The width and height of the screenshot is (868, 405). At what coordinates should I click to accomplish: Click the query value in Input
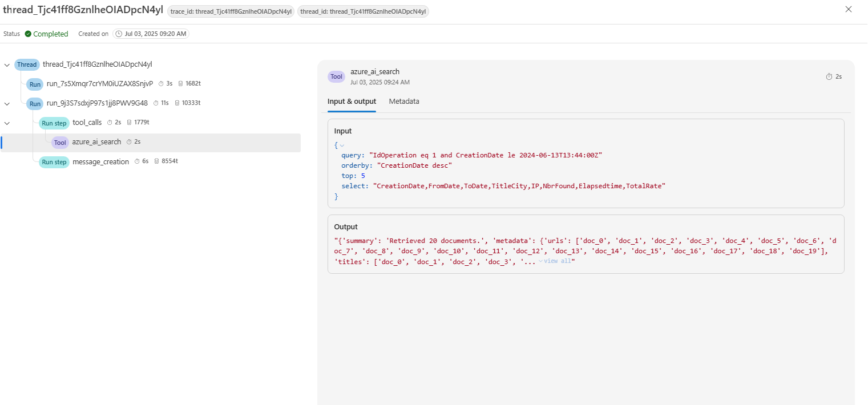click(486, 155)
